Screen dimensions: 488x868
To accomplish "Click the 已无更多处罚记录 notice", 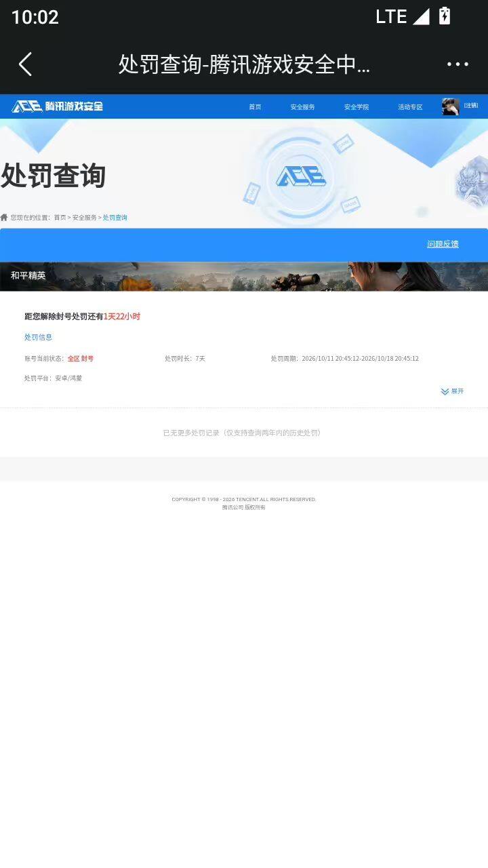I will click(x=242, y=433).
